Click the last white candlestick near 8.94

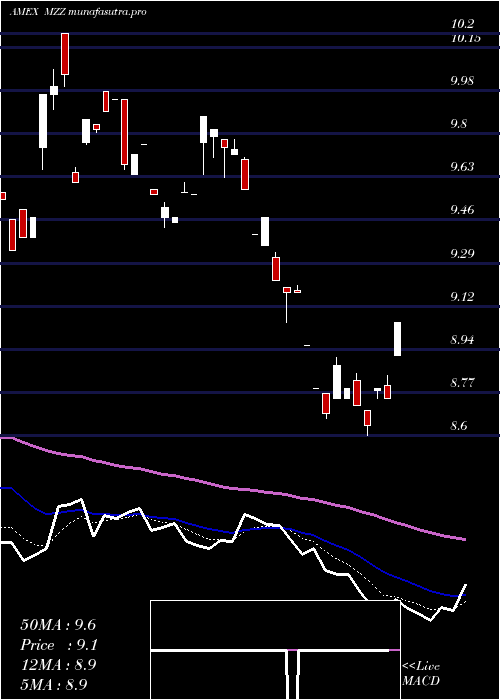[397, 339]
